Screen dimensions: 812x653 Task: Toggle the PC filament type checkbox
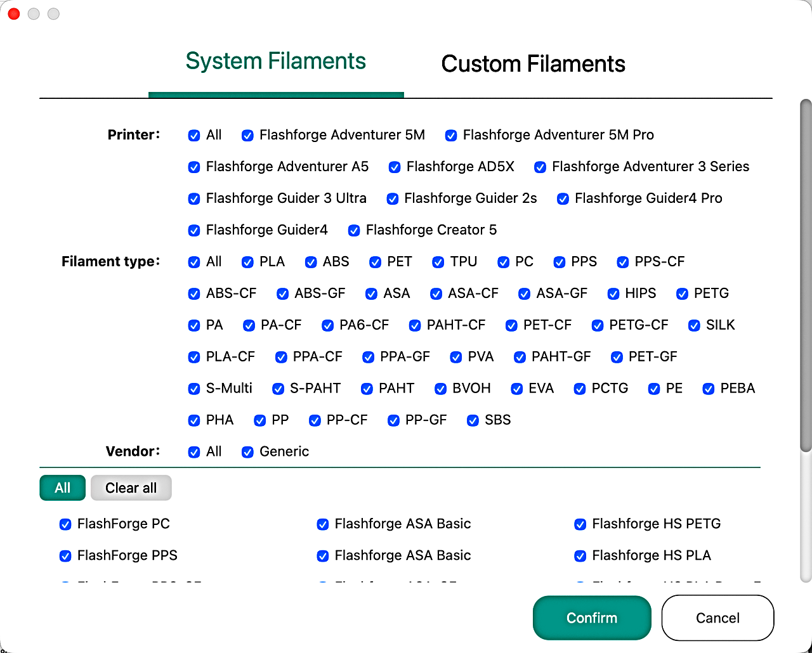point(504,262)
